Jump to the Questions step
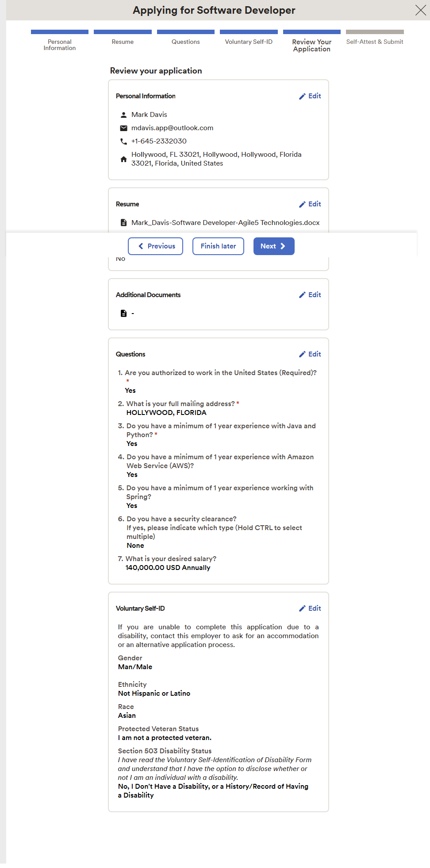 pyautogui.click(x=186, y=42)
